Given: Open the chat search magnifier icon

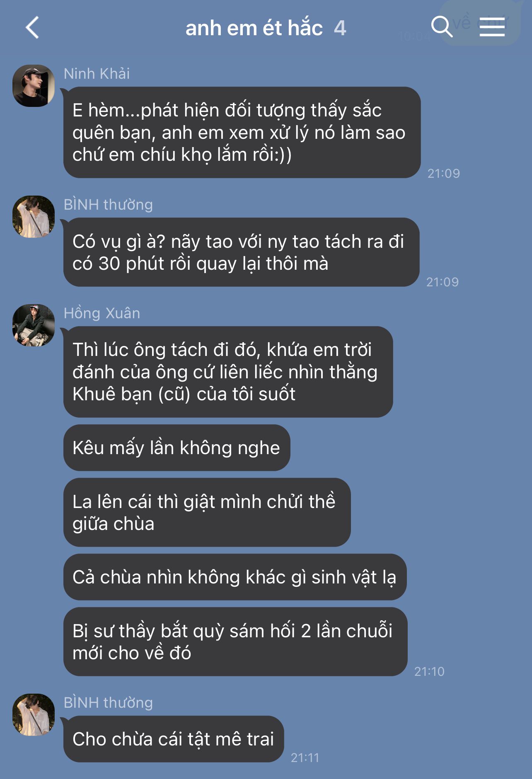Looking at the screenshot, I should pos(442,27).
